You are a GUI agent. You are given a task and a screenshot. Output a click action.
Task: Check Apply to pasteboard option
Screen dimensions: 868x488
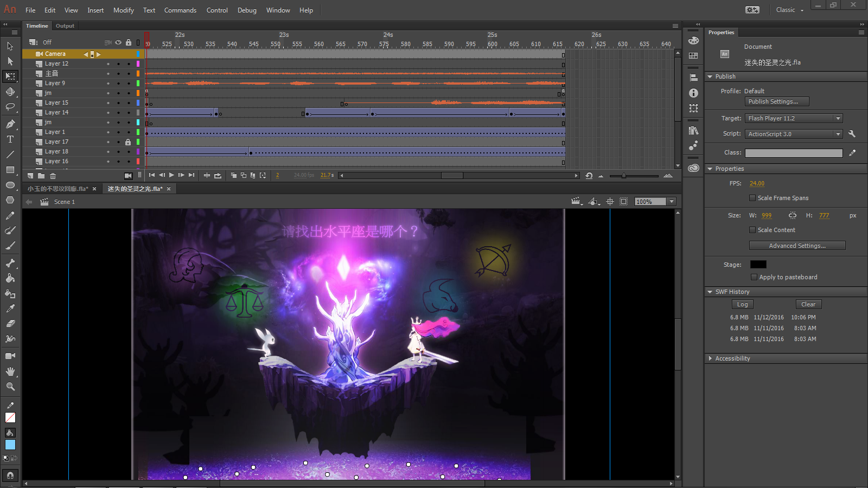pos(754,277)
